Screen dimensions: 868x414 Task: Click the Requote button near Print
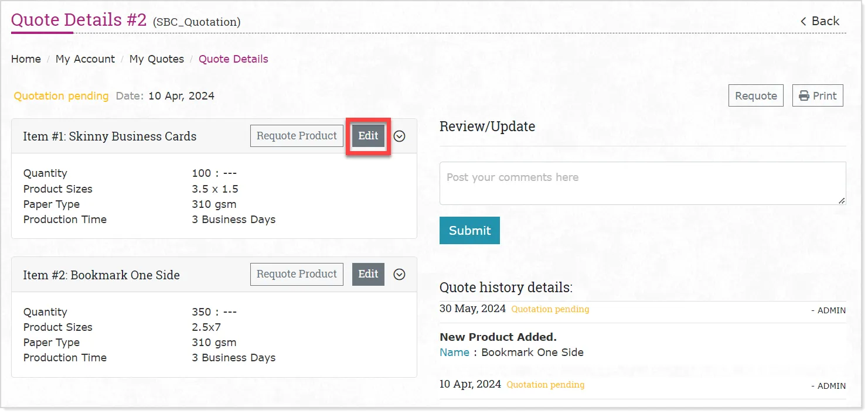[x=756, y=96]
